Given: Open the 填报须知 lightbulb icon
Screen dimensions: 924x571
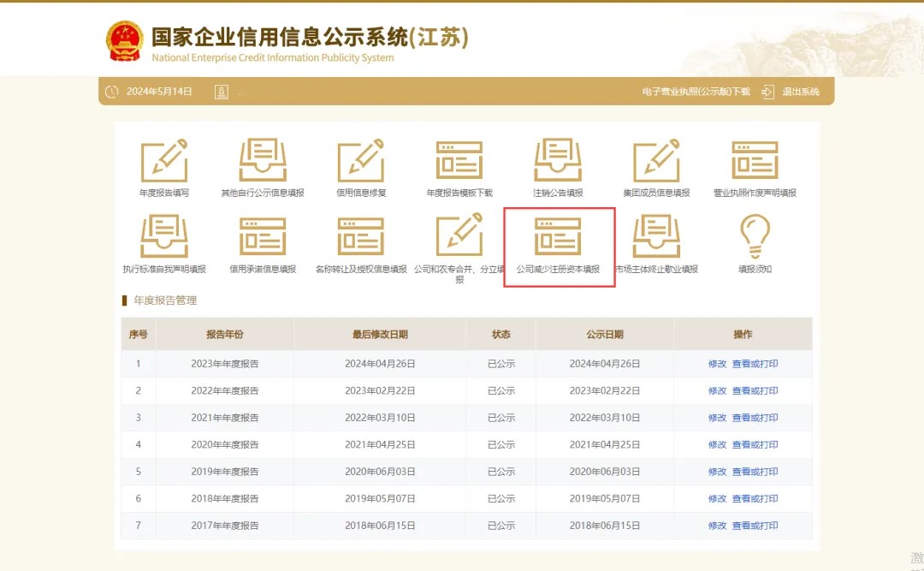Looking at the screenshot, I should tap(755, 236).
